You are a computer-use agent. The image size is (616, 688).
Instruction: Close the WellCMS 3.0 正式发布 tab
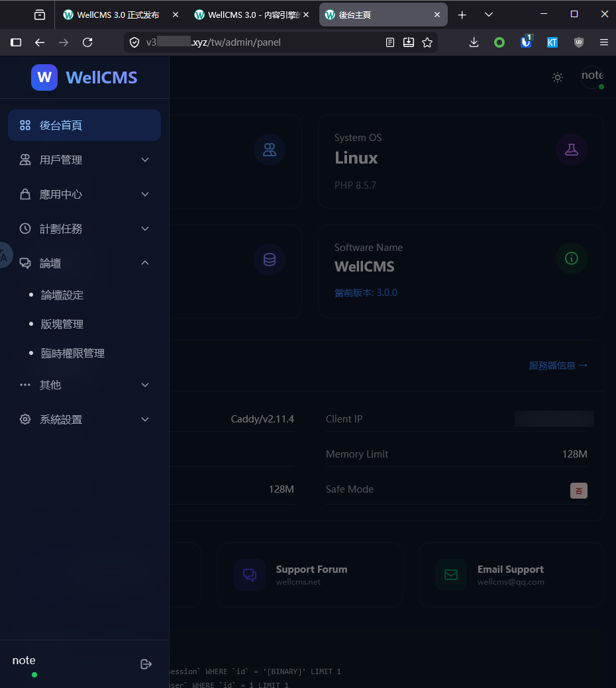(176, 15)
